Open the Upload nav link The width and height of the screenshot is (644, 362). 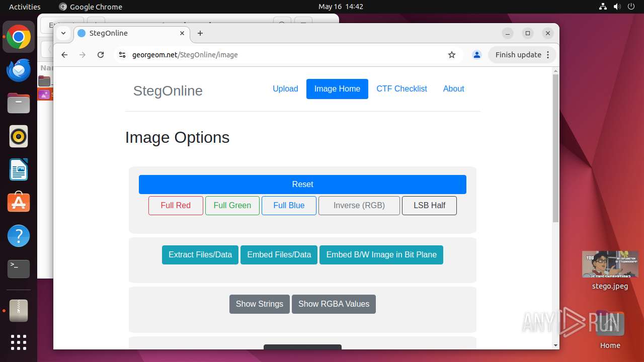tap(285, 89)
